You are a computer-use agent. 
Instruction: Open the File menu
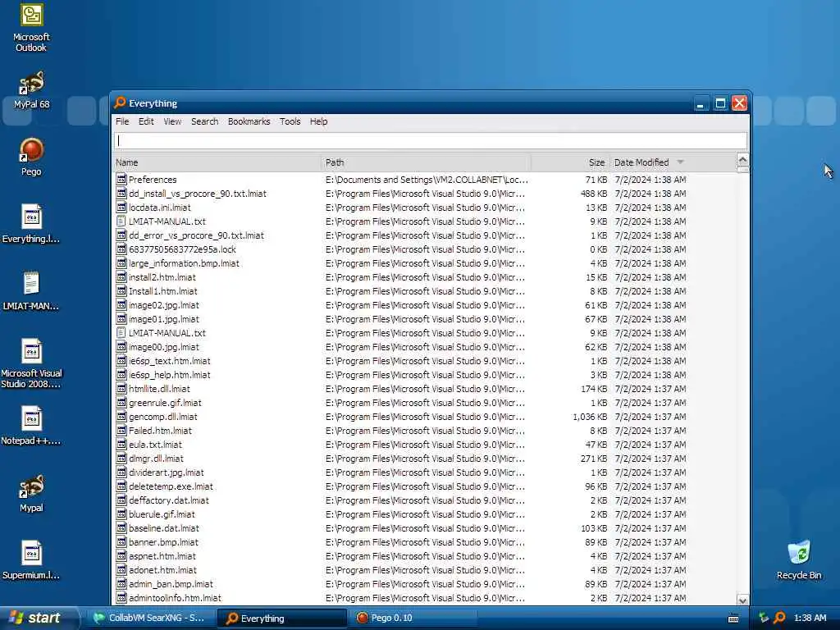(x=122, y=121)
